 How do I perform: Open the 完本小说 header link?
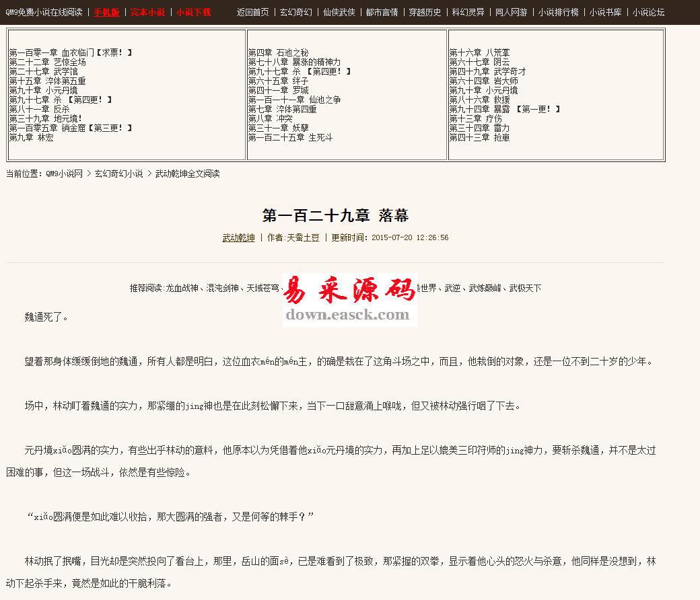point(148,13)
